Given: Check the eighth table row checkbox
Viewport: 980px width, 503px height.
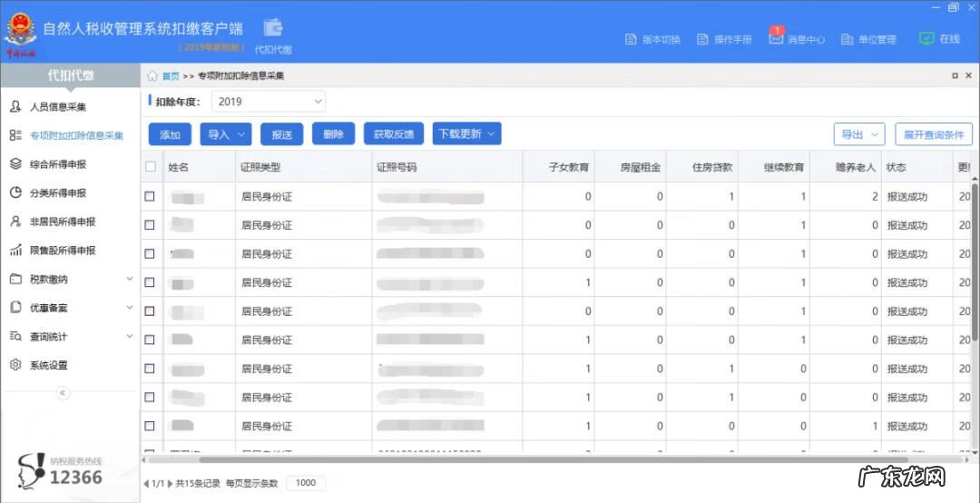Looking at the screenshot, I should point(150,398).
